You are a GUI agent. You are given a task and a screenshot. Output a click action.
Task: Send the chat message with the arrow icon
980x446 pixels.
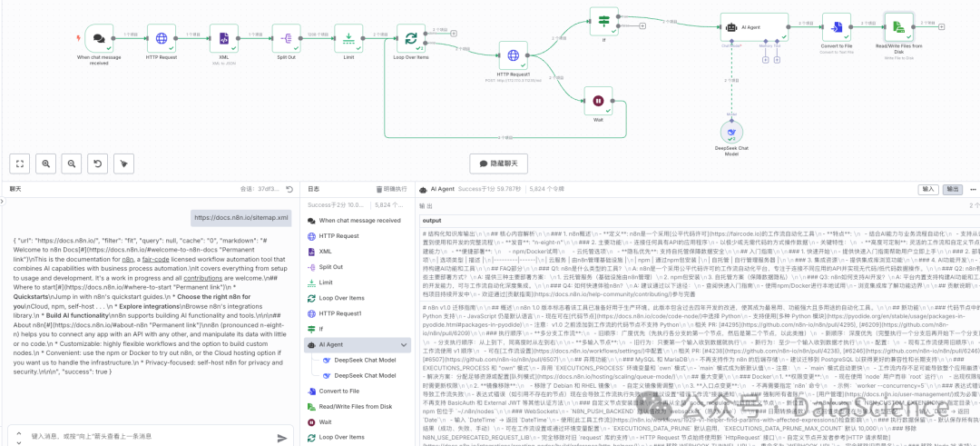[282, 438]
